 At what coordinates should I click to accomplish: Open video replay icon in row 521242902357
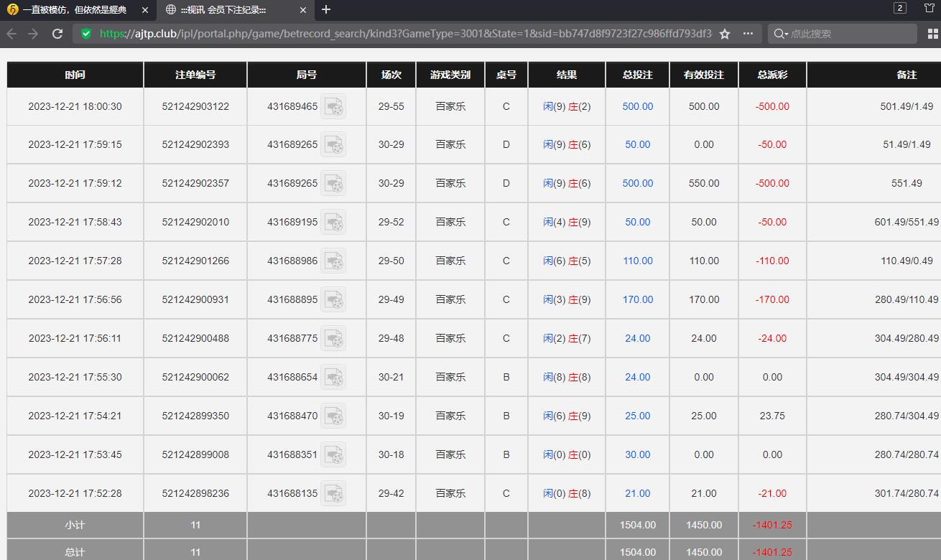pos(333,183)
